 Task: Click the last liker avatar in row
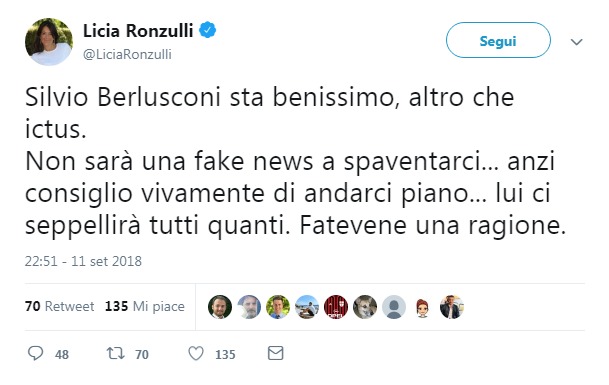coord(452,307)
